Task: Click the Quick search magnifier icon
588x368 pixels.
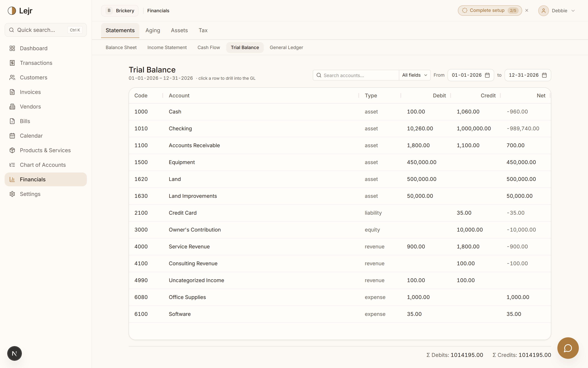Action: pyautogui.click(x=11, y=30)
